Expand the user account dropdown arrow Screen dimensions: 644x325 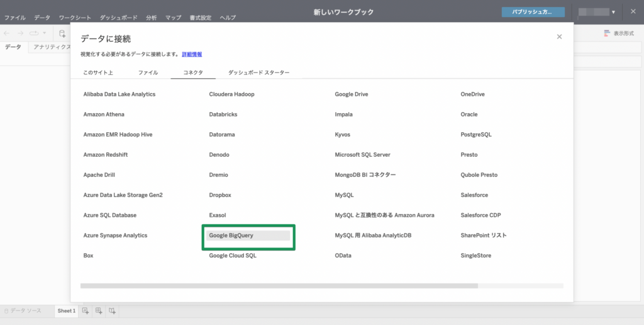(613, 12)
